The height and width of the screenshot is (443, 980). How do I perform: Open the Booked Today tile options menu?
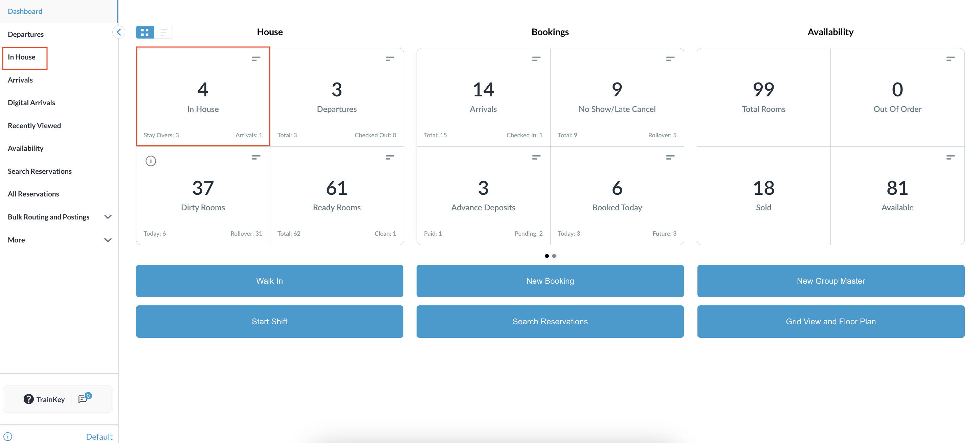[670, 157]
